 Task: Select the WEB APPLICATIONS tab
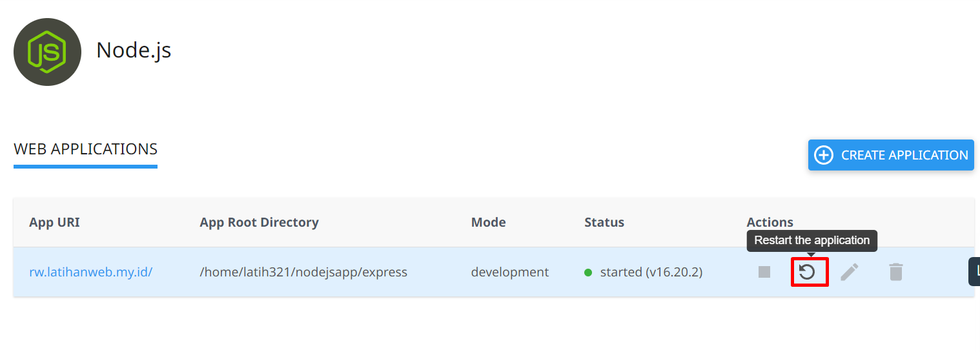tap(86, 149)
